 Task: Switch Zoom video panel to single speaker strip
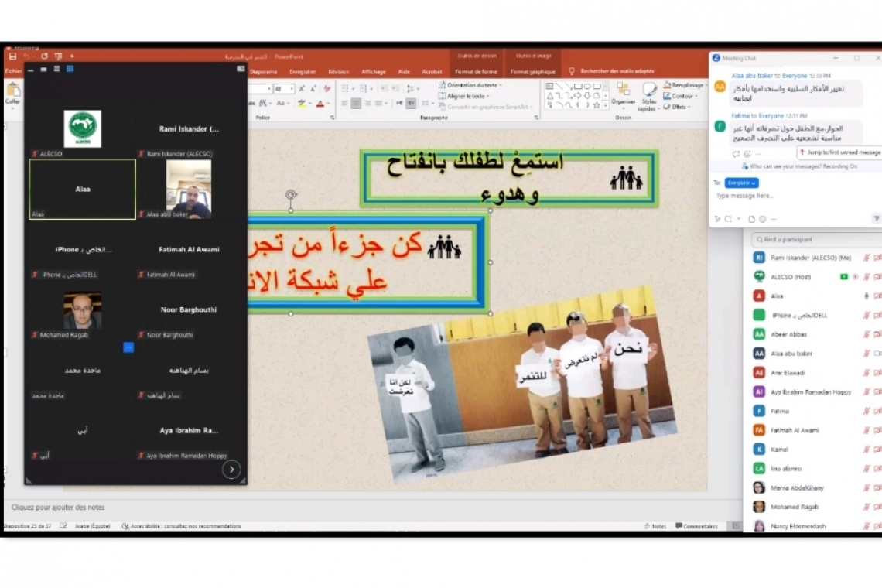click(x=43, y=69)
